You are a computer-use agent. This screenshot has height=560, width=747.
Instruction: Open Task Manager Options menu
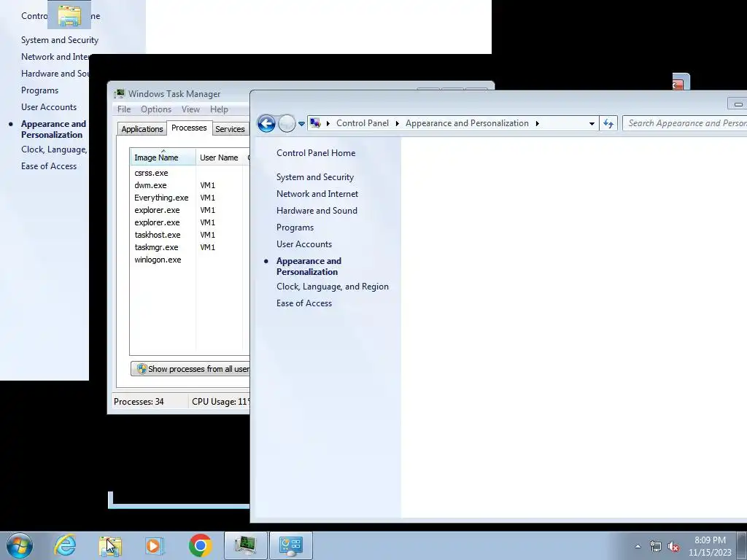(x=156, y=109)
